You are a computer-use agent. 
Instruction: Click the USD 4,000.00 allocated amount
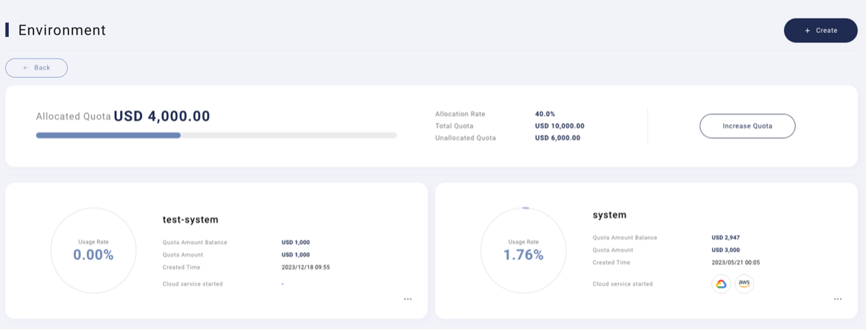point(162,116)
